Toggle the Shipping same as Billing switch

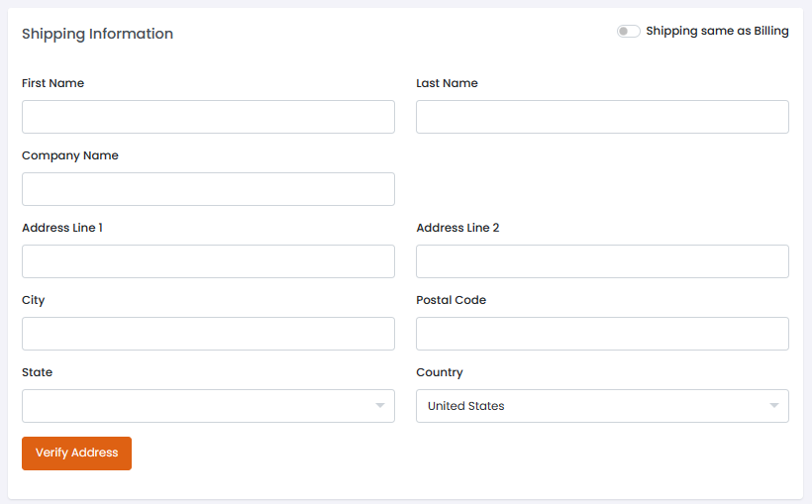pyautogui.click(x=628, y=32)
